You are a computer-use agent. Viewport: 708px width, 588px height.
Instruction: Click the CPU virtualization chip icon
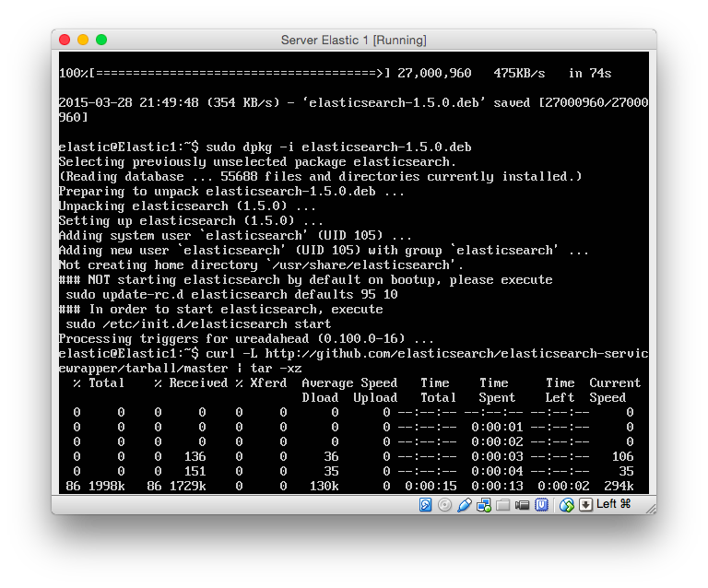(x=542, y=504)
